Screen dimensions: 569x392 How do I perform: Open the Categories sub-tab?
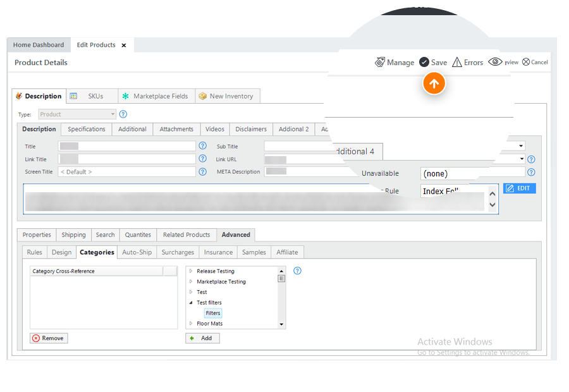pyautogui.click(x=97, y=252)
